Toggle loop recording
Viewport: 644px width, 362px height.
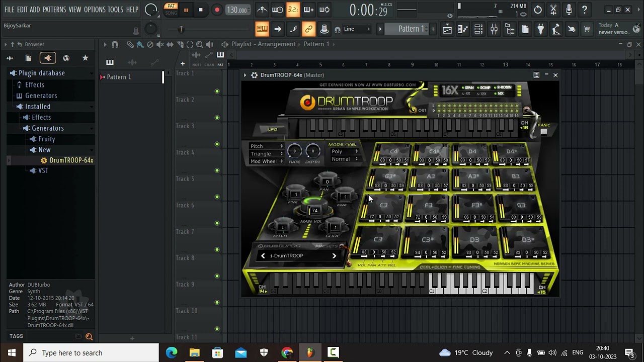pyautogui.click(x=325, y=10)
